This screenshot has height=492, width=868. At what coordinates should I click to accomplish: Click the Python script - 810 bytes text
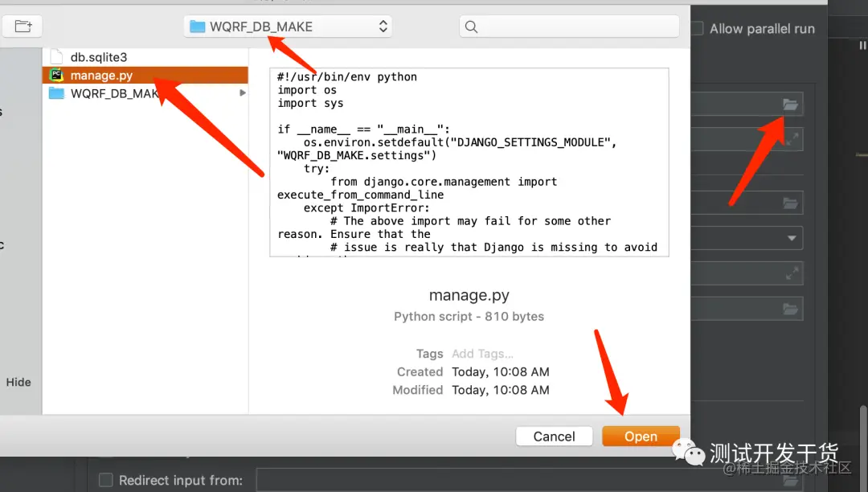(x=469, y=317)
